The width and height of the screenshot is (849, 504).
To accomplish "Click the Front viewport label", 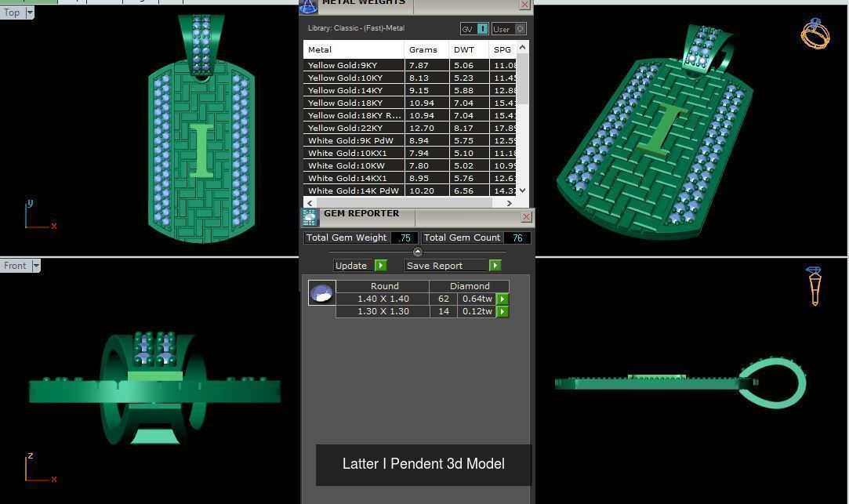I will pos(15,266).
